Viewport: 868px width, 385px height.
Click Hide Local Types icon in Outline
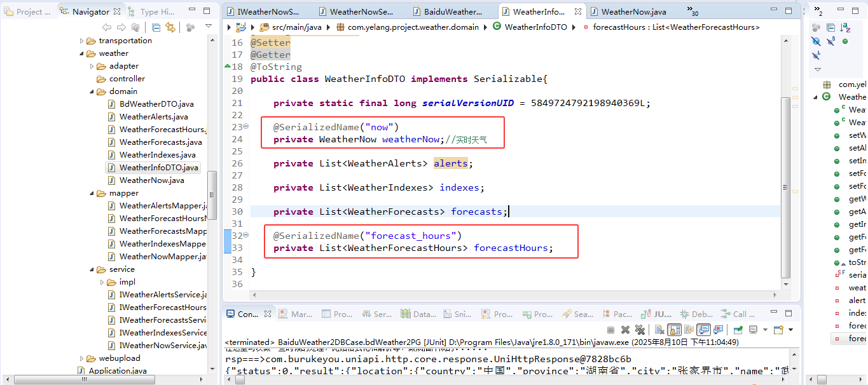coord(816,55)
